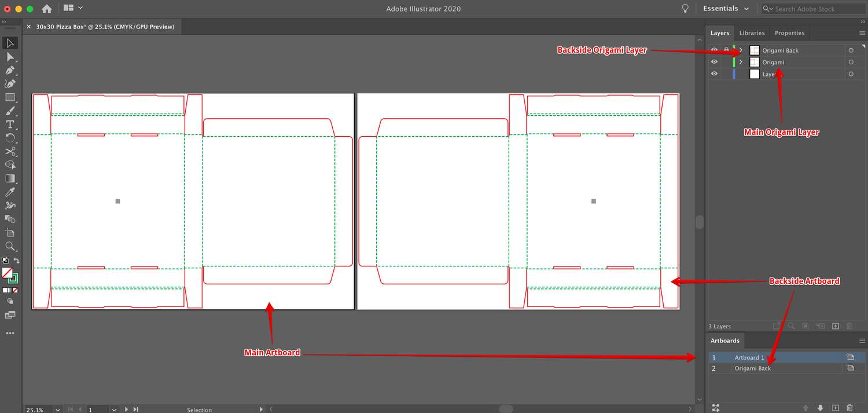Move selected artboard down

pos(821,408)
